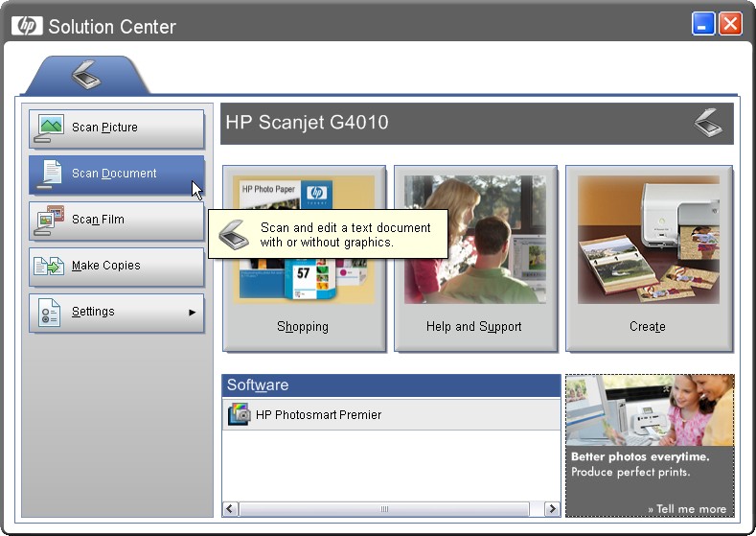
Task: Open the Settings submenu
Action: coord(116,313)
